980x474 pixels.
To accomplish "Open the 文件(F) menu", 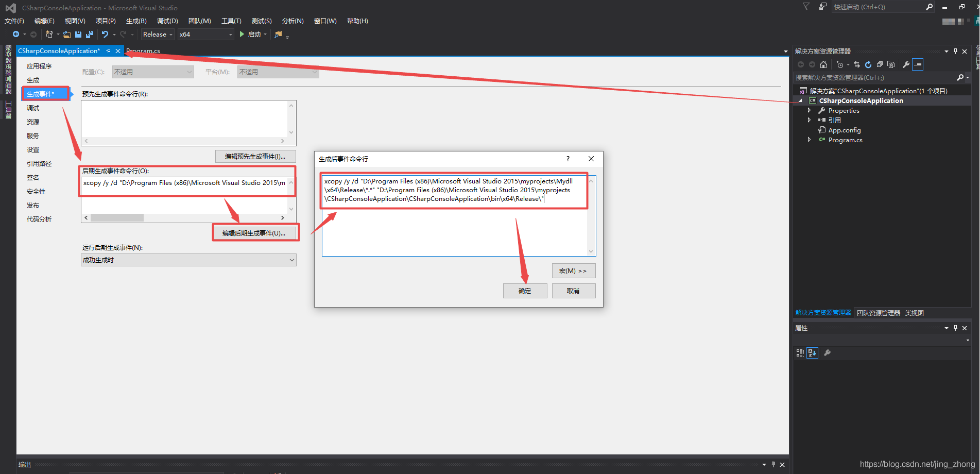I will [x=14, y=21].
